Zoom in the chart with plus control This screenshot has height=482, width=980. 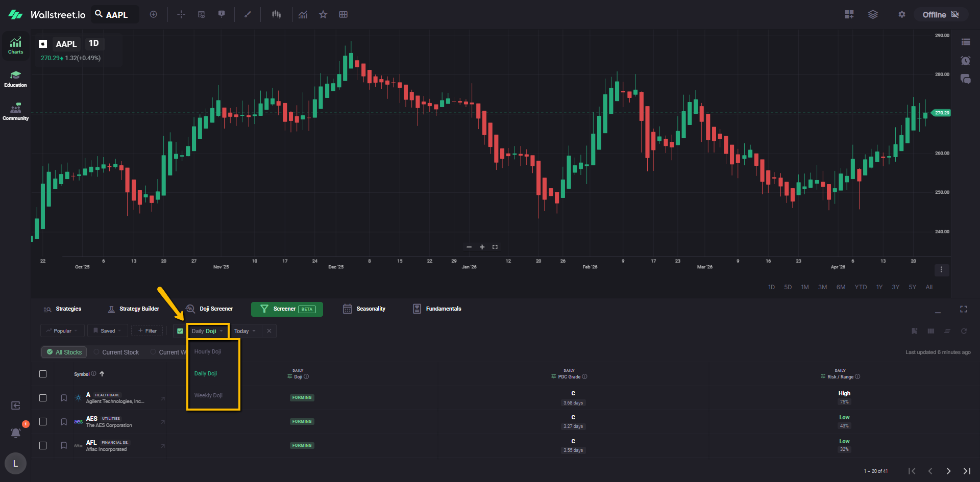coord(482,247)
